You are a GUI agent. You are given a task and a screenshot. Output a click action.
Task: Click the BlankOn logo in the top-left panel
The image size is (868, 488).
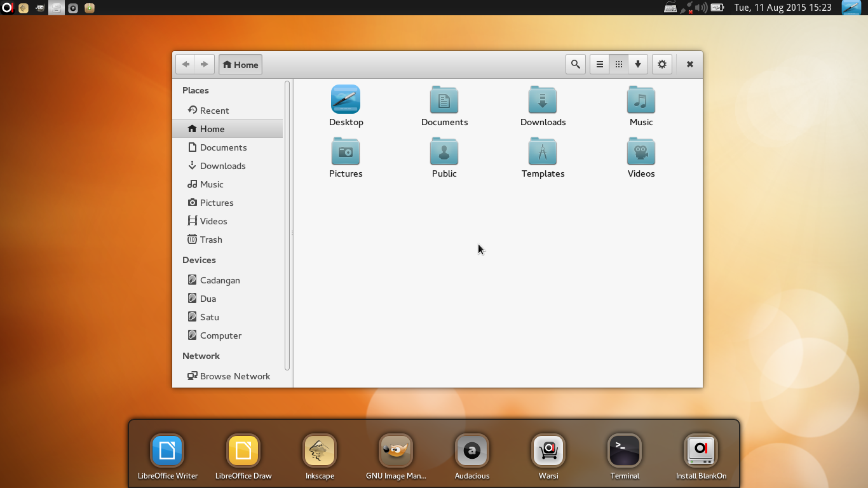pyautogui.click(x=7, y=8)
